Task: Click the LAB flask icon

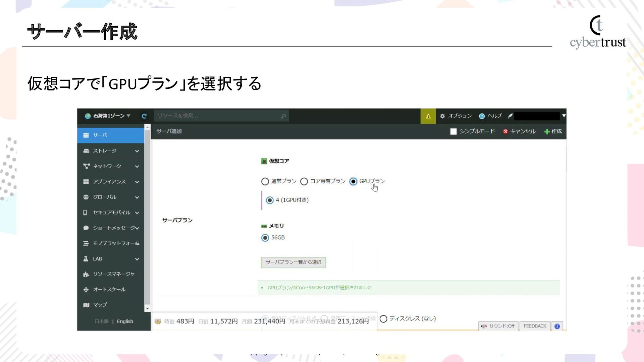Action: [86, 259]
